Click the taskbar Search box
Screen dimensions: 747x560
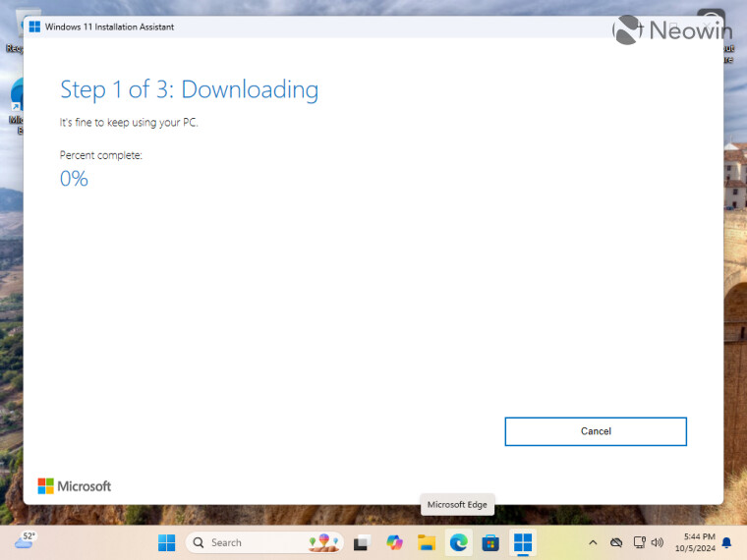pyautogui.click(x=264, y=542)
